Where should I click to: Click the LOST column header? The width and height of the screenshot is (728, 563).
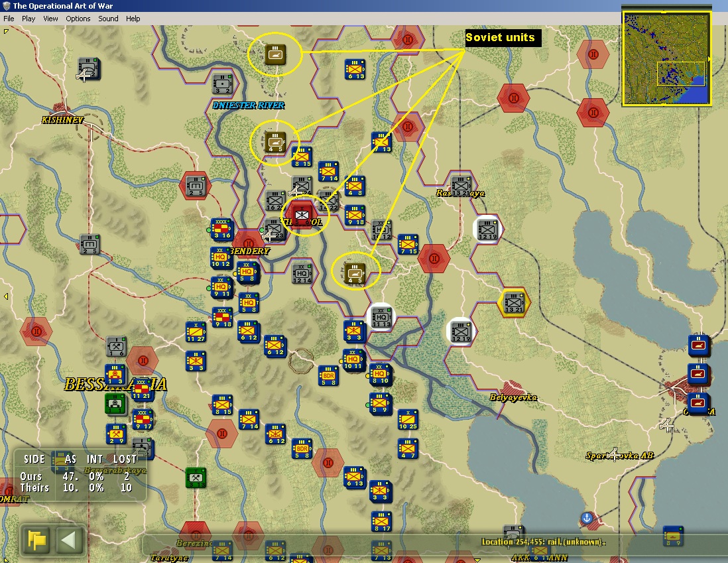pyautogui.click(x=125, y=460)
